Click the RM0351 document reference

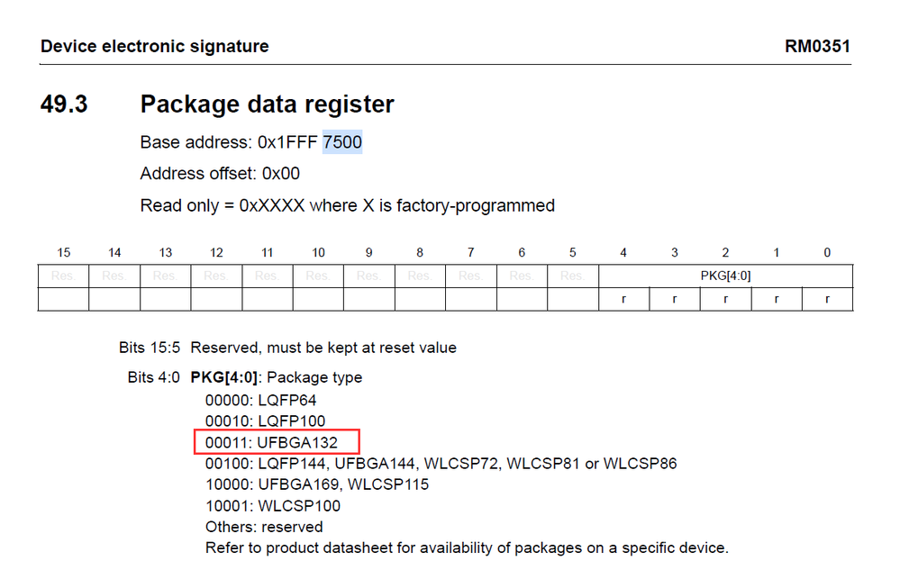[x=817, y=46]
